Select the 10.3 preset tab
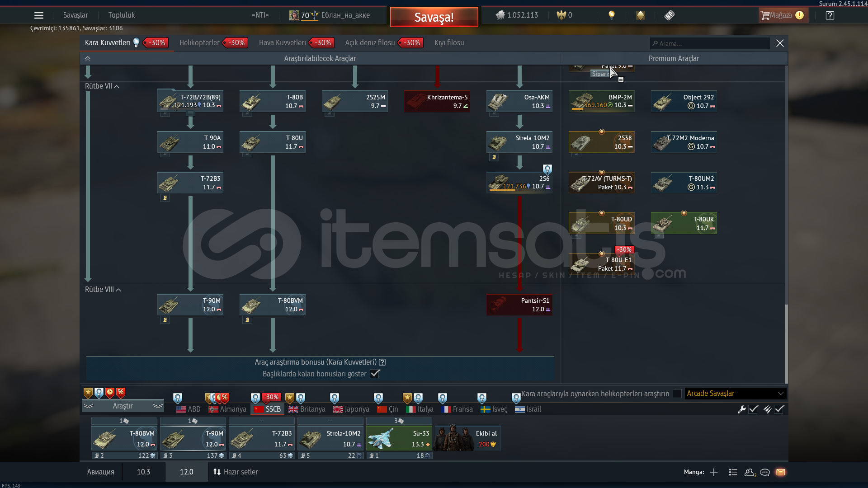The height and width of the screenshot is (488, 868). 143,472
